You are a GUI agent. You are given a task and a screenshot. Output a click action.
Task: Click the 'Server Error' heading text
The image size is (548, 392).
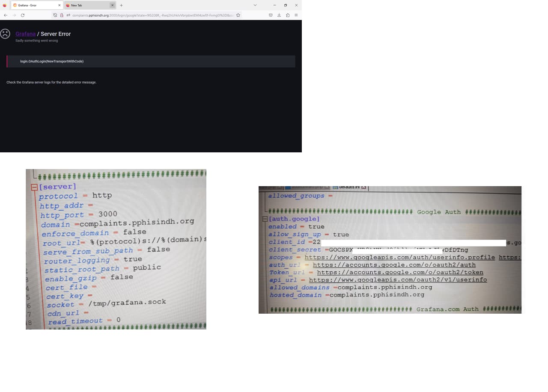(x=56, y=34)
